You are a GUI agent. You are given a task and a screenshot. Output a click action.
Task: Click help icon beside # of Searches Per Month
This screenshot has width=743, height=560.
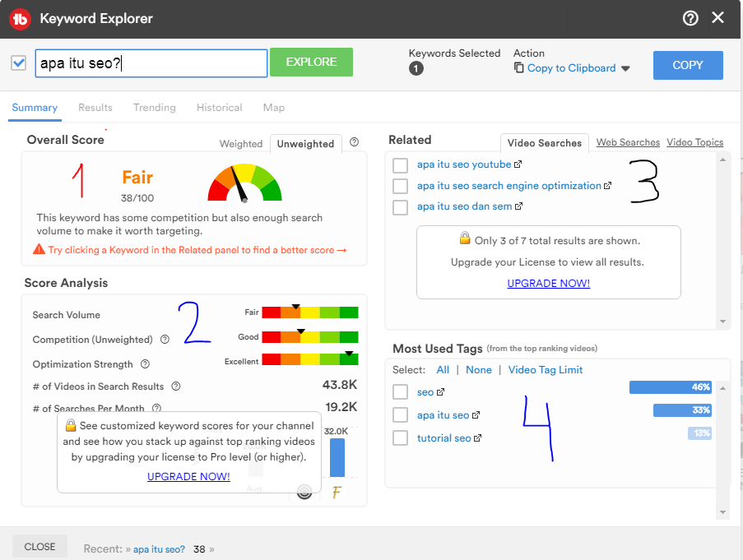(157, 408)
